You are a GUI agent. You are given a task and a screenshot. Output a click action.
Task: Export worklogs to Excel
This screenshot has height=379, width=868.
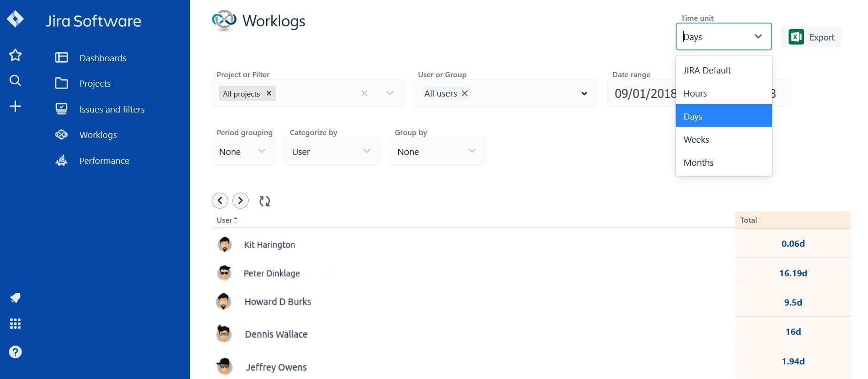(812, 37)
